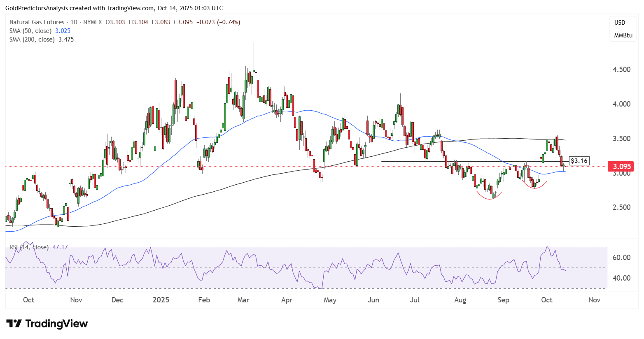Select the right red arc drawing near late September
Screen dimensions: 644x339
click(x=534, y=186)
